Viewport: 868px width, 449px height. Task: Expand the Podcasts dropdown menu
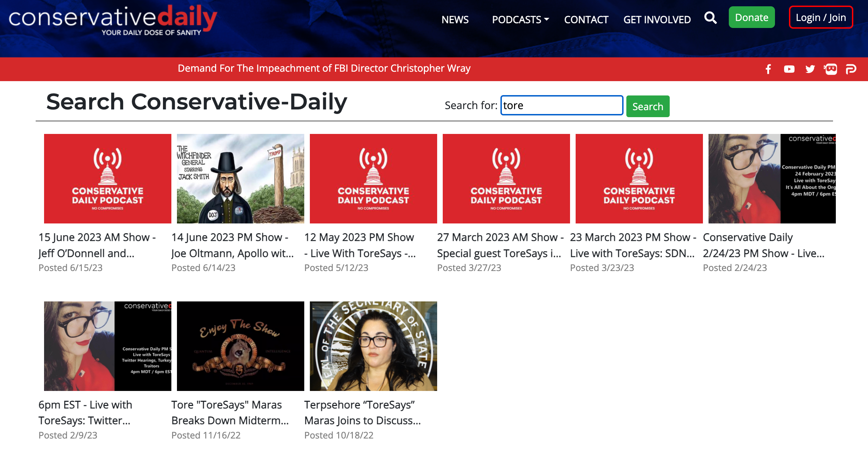(520, 20)
